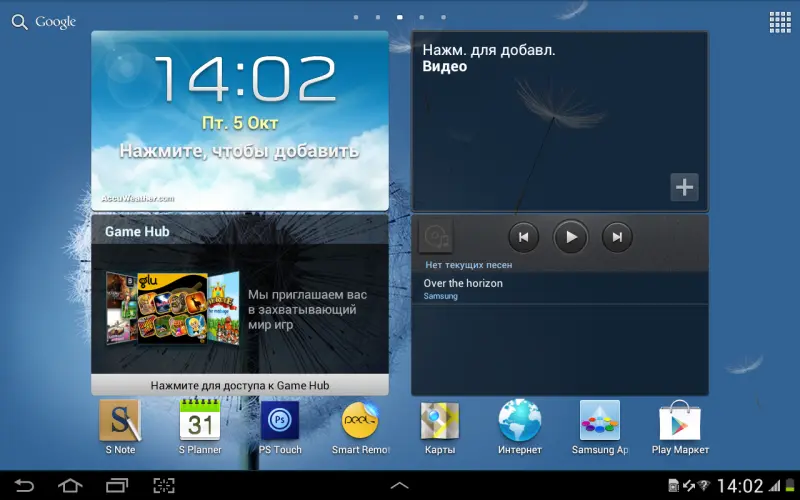Open clock from 14:02 widget
Viewport: 800px width, 500px height.
click(245, 78)
